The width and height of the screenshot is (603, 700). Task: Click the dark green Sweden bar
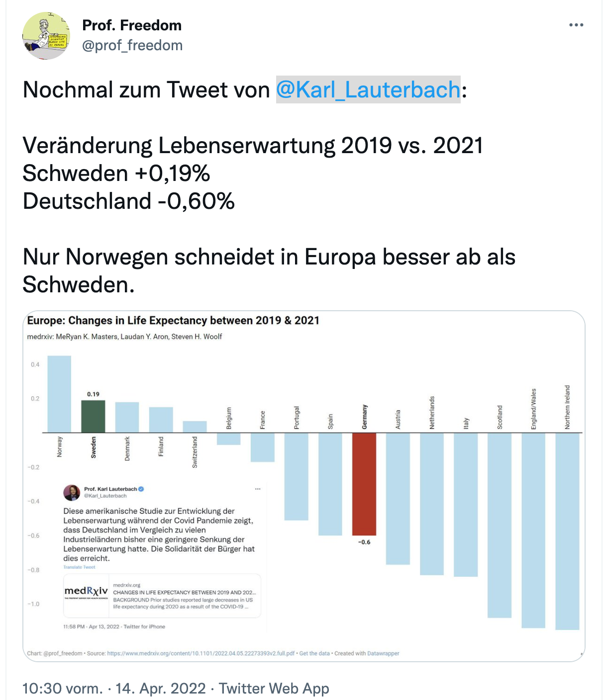(93, 416)
